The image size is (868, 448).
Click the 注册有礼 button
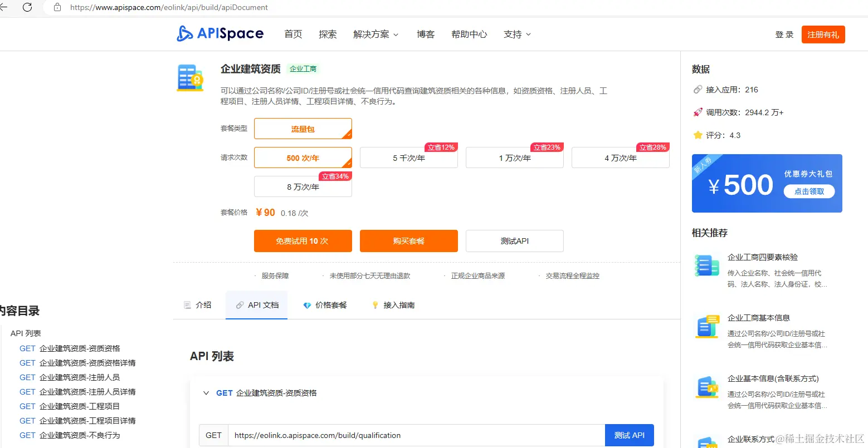(x=823, y=35)
